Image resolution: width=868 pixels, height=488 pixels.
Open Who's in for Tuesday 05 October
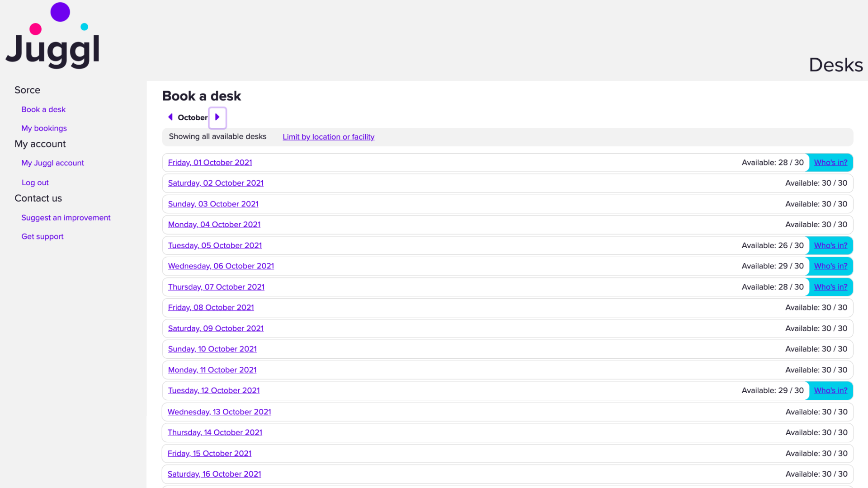(830, 245)
